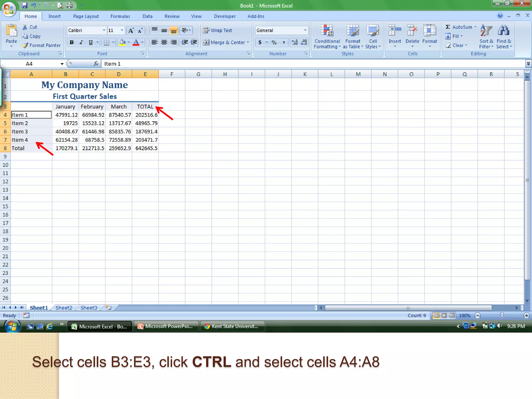The image size is (532, 399).
Task: Apply top vertical alignment
Action: click(x=155, y=30)
